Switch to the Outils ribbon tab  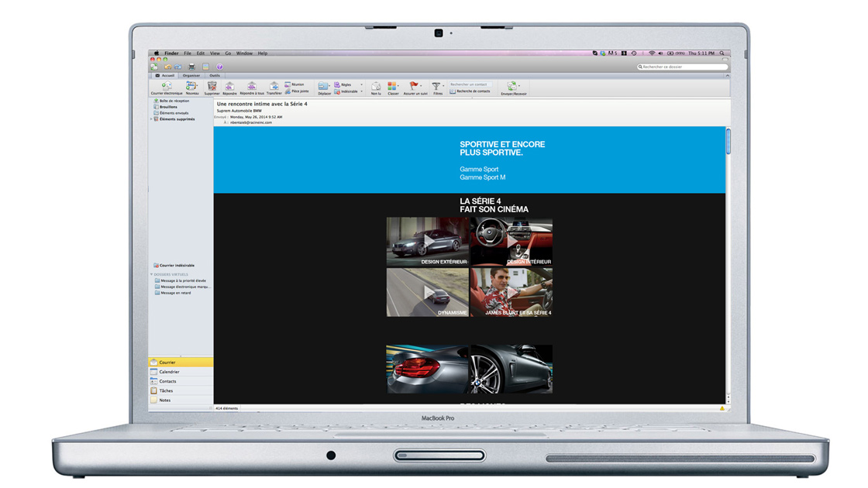click(215, 75)
